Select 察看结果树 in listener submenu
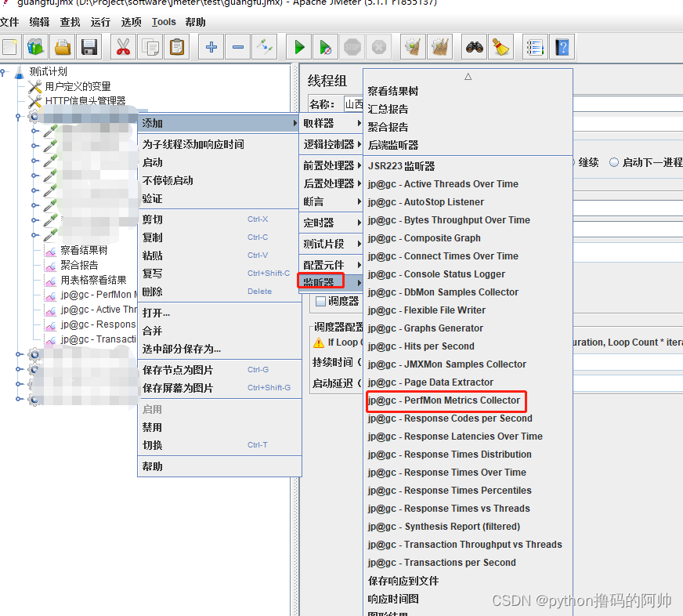This screenshot has height=616, width=683. (x=468, y=91)
